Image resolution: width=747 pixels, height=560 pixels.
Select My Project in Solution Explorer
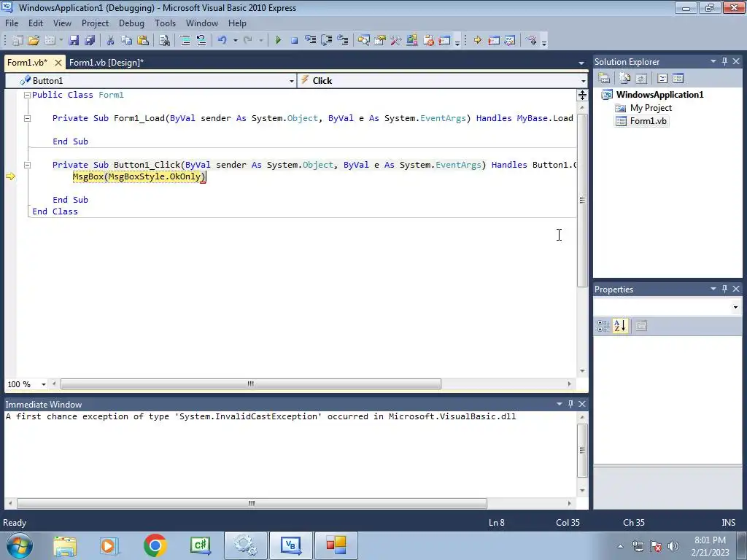[651, 108]
